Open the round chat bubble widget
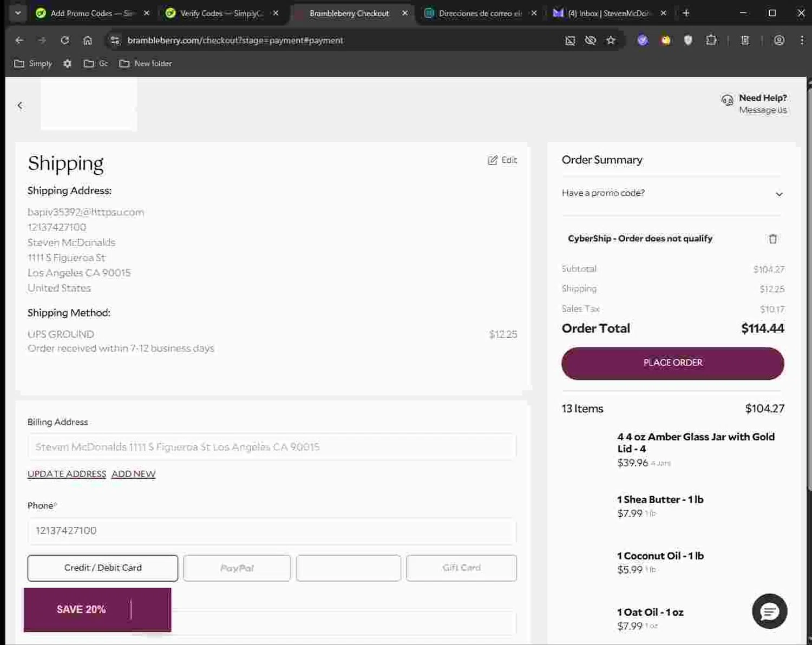Screen dimensions: 812x645 [x=769, y=611]
